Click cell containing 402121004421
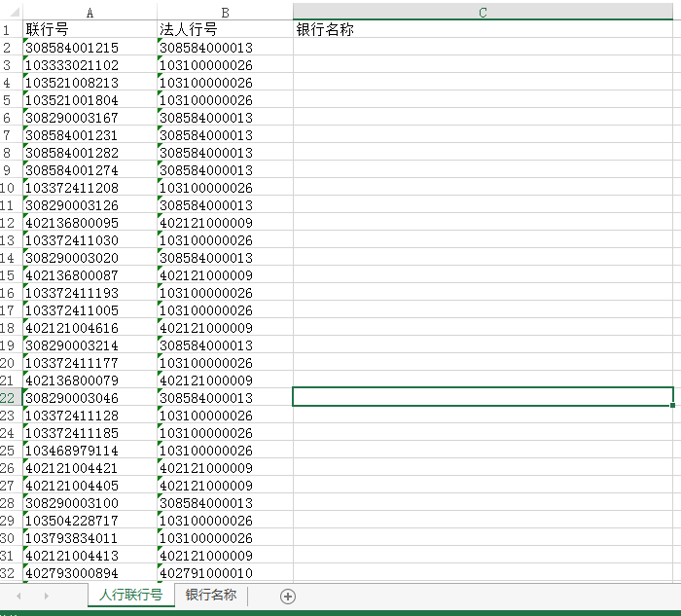 pyautogui.click(x=90, y=468)
